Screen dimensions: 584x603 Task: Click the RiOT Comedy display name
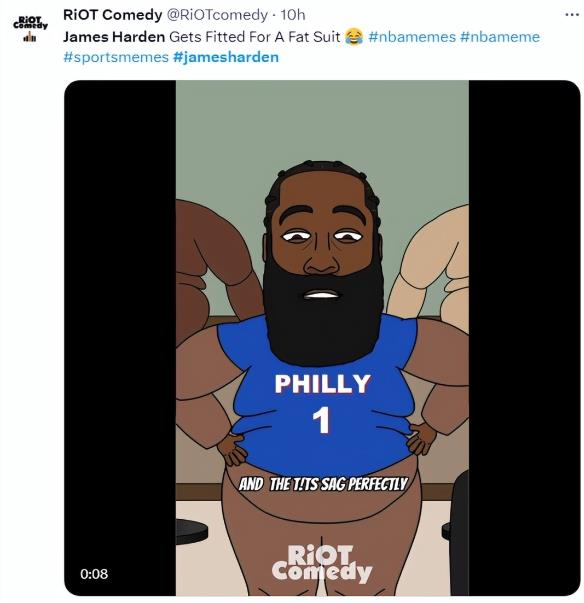click(x=113, y=15)
